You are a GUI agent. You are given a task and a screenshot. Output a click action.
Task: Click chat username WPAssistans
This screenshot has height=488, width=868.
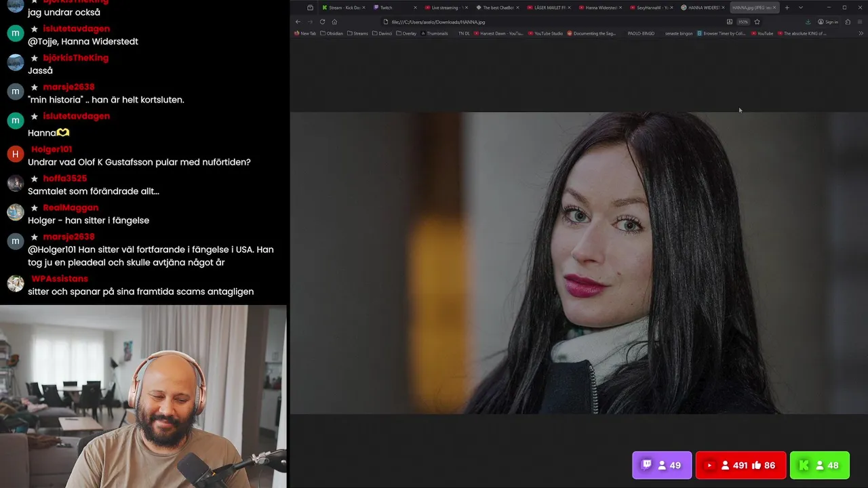click(60, 279)
